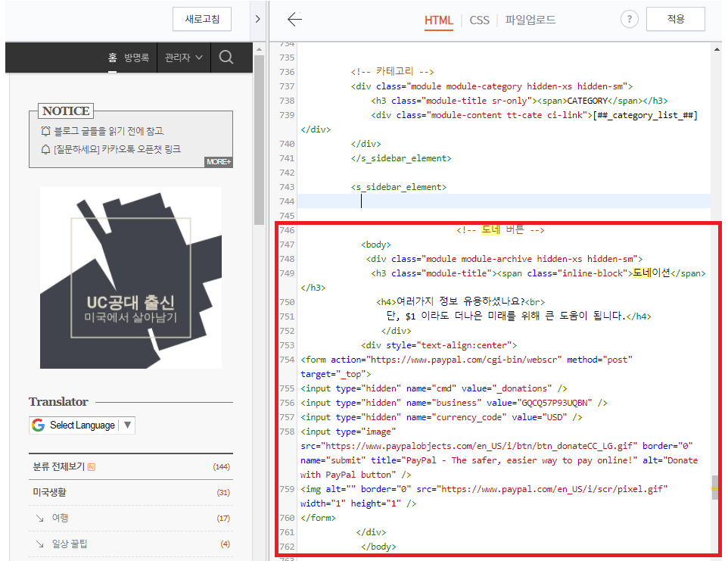
Task: Click the </body> tag on line 762
Action: [x=378, y=546]
